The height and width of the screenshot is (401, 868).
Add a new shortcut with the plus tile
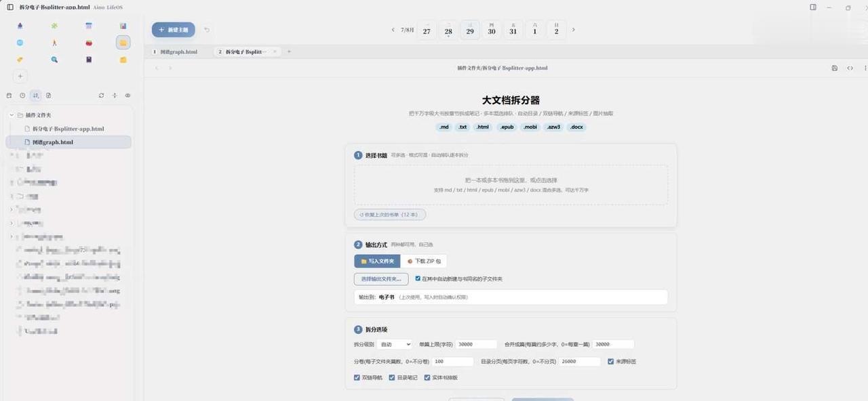[20, 77]
